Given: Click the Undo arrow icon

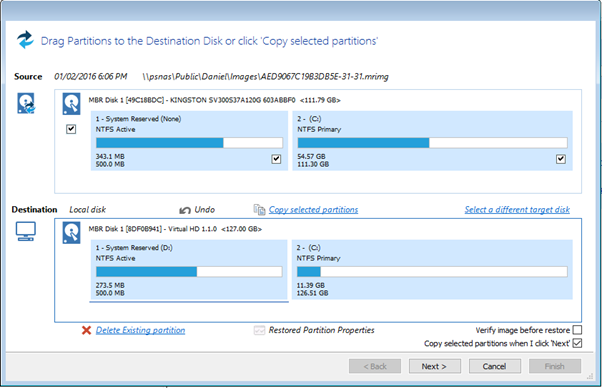Looking at the screenshot, I should (185, 210).
